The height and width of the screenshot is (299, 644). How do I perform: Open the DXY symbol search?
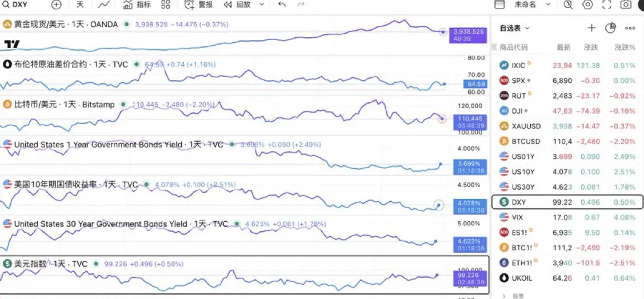(x=15, y=5)
